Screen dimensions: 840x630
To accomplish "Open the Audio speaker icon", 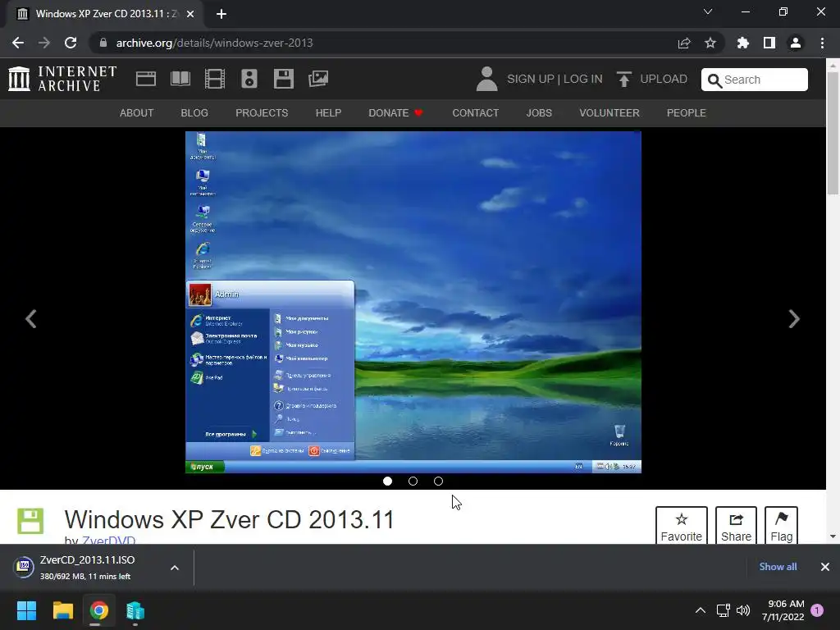I will [249, 79].
